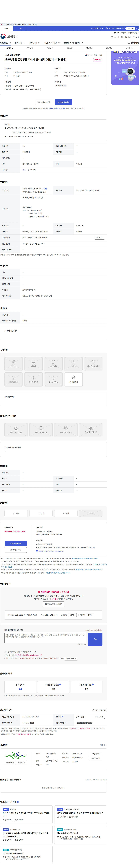The height and width of the screenshot is (868, 139).
Task: Jump to the 전형방법 section tab
Action: [x=89, y=48]
